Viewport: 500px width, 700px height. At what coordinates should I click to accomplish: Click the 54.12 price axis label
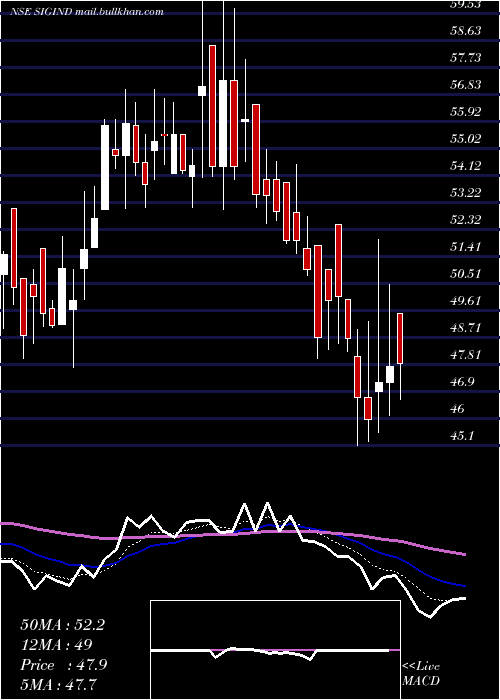coord(466,166)
